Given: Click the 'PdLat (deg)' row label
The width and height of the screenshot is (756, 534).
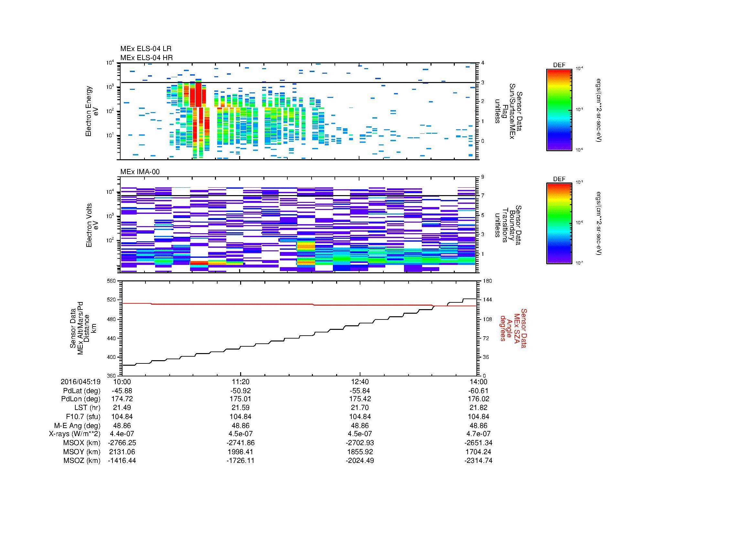Looking at the screenshot, I should pyautogui.click(x=82, y=391).
